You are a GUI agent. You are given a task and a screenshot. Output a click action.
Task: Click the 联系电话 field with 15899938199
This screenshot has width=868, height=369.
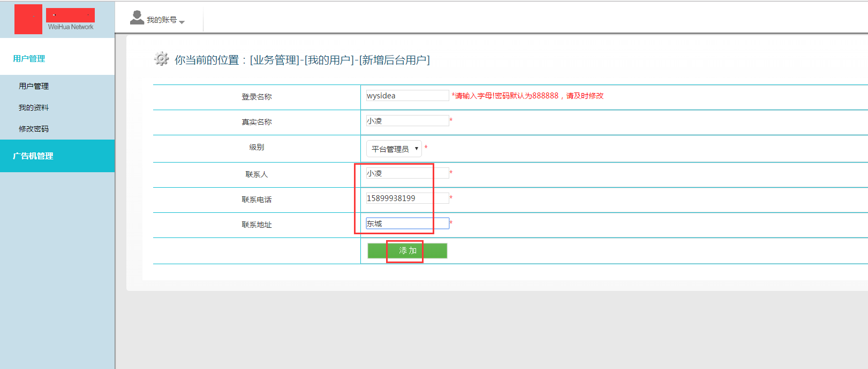coord(407,198)
